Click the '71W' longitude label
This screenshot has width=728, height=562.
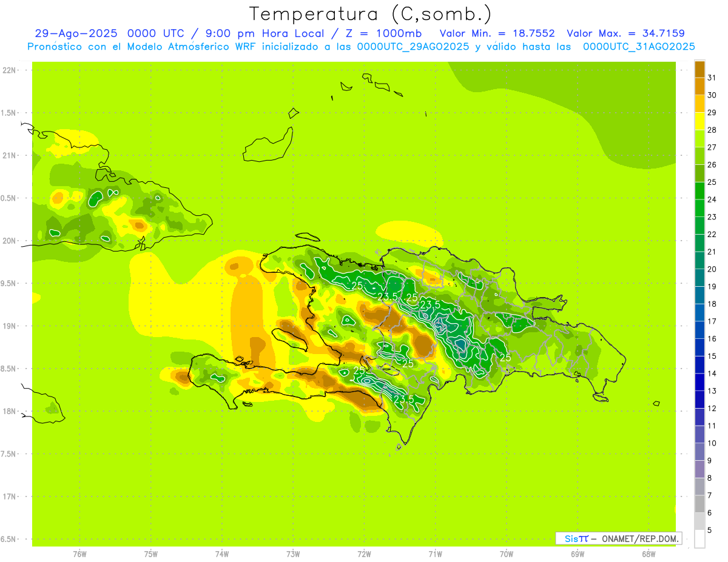click(435, 554)
